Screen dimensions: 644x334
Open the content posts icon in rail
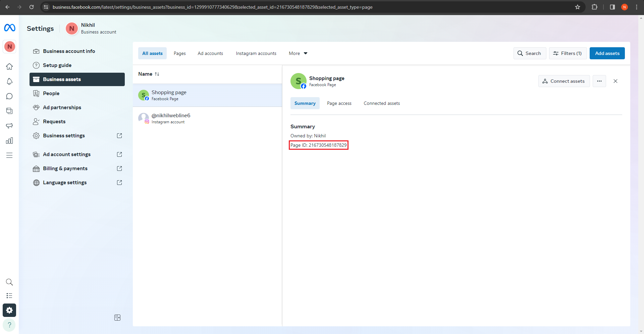(9, 111)
